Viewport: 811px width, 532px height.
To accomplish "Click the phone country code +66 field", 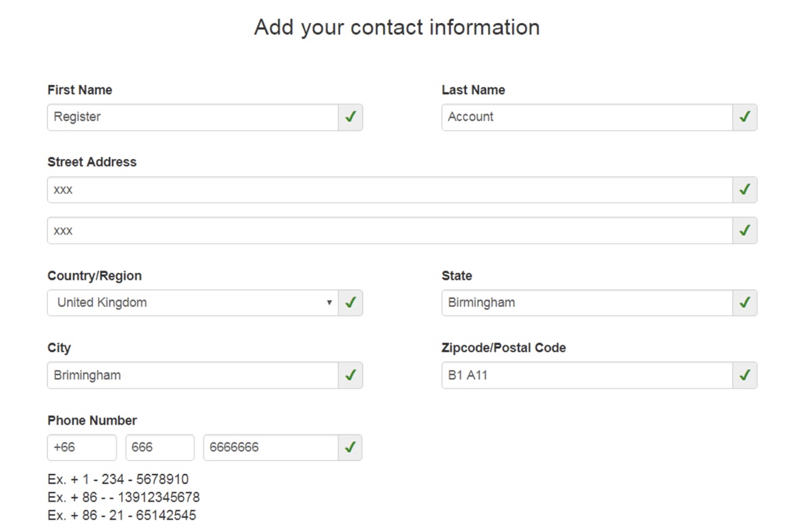I will pos(82,448).
